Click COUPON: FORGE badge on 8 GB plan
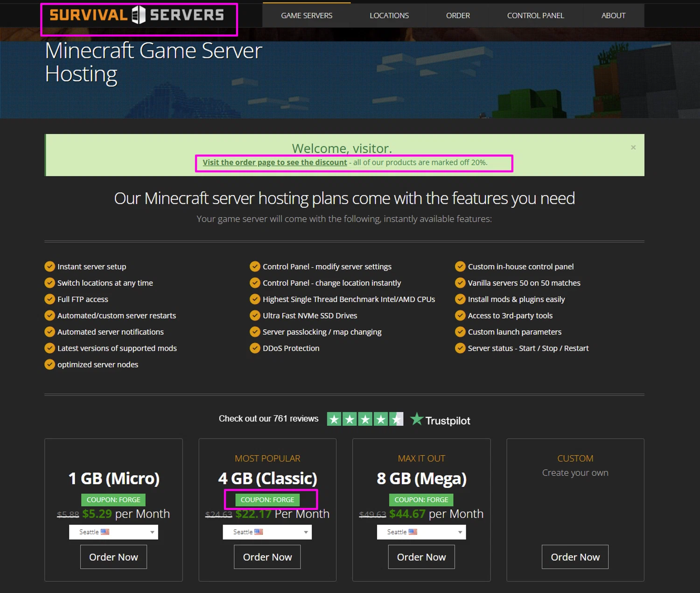Image resolution: width=700 pixels, height=593 pixels. [421, 500]
